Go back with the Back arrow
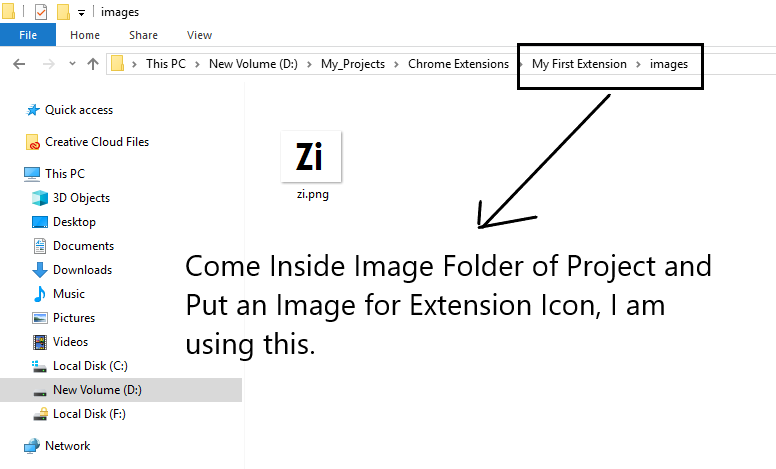776x469 pixels. coord(19,64)
